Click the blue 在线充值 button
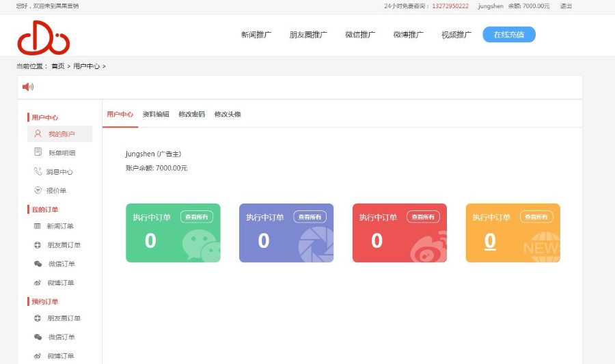The height and width of the screenshot is (364, 615). pos(508,35)
